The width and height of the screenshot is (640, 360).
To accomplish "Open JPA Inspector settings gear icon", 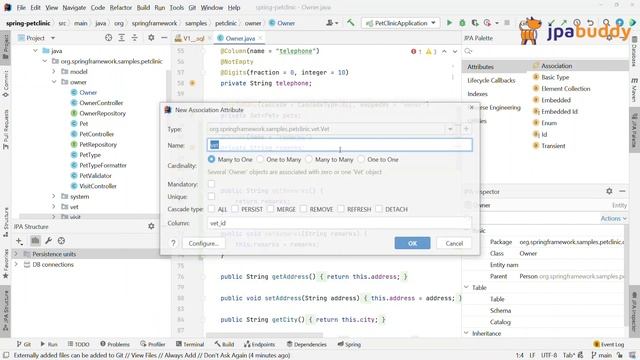I will click(609, 191).
